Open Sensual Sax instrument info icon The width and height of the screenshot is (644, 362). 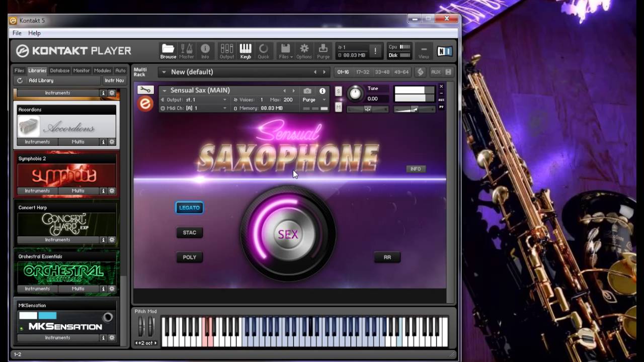click(x=323, y=91)
